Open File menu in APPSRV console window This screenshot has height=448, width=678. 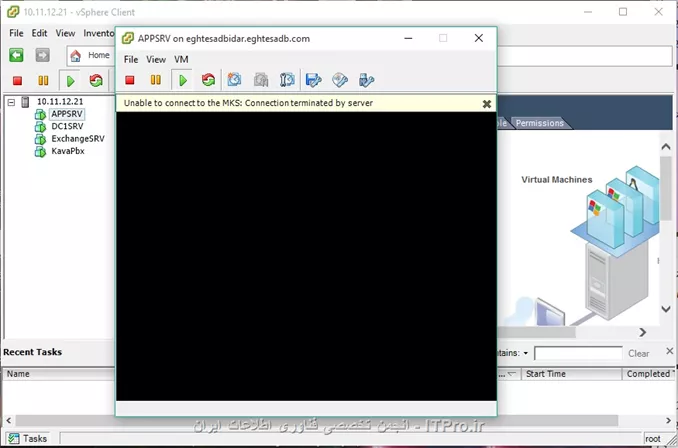point(131,59)
